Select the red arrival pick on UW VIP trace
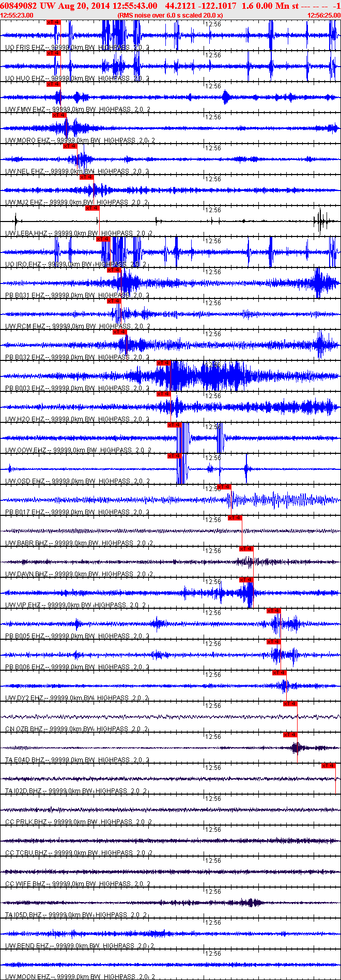This screenshot has width=341, height=980. click(x=246, y=580)
